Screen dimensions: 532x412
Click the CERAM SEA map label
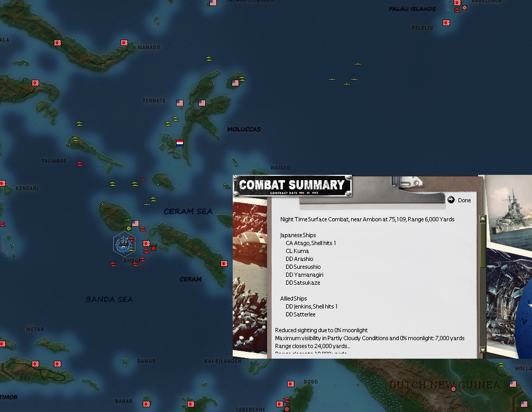(188, 211)
